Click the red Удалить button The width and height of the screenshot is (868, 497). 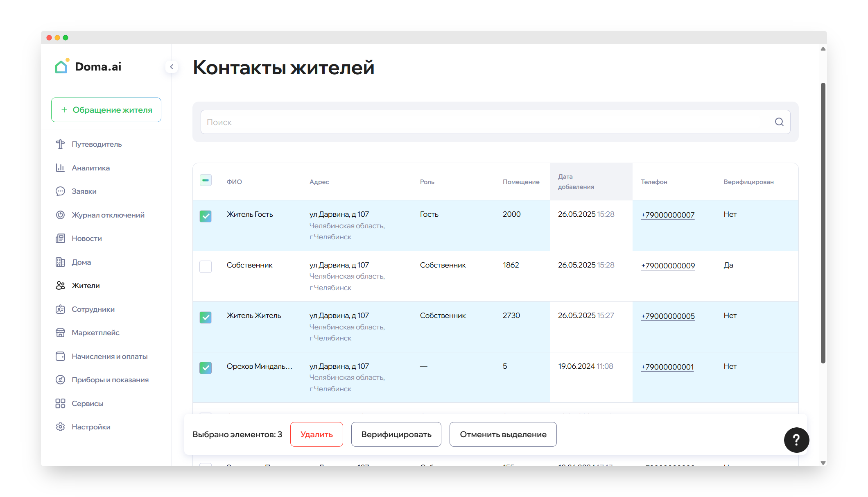316,434
